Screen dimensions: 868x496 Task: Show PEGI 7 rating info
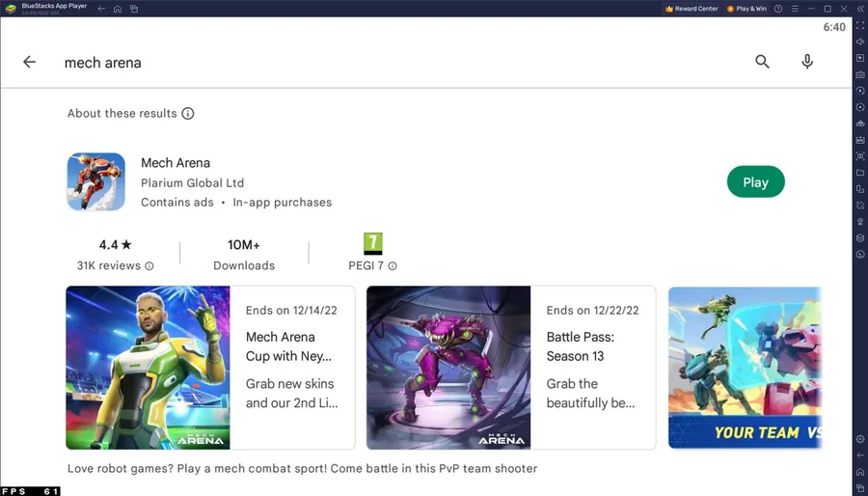tap(393, 266)
